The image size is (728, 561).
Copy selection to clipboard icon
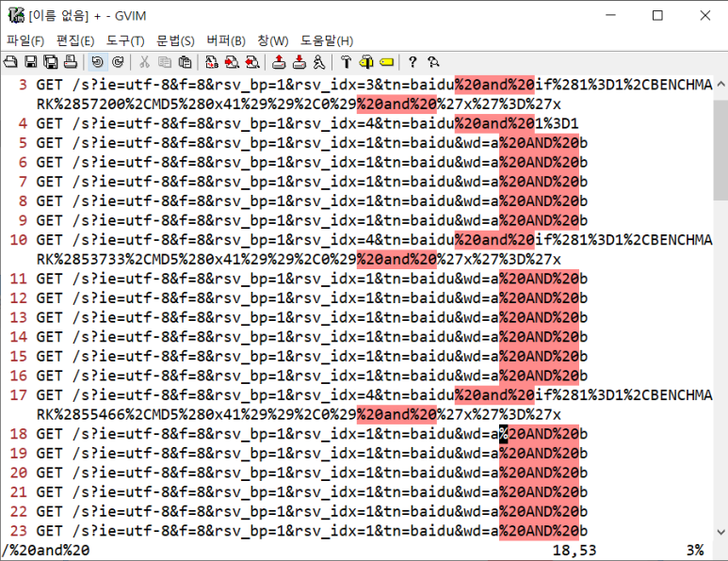click(x=165, y=62)
